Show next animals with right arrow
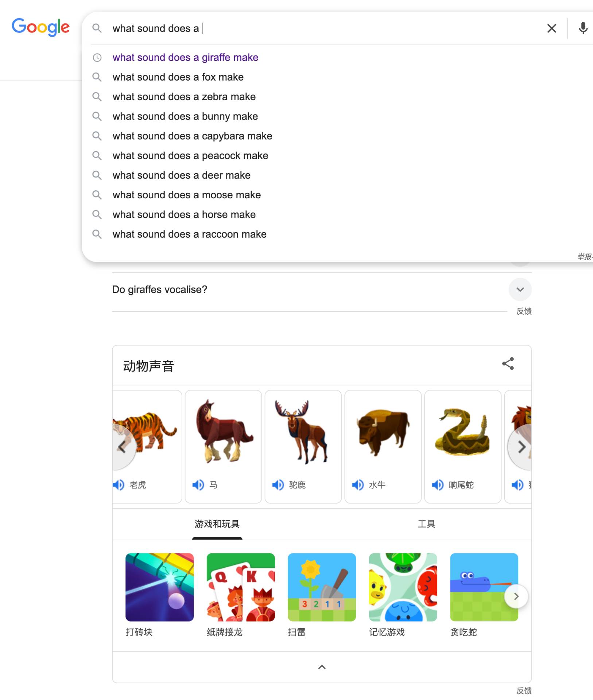Screen dimensions: 593x700 click(520, 447)
